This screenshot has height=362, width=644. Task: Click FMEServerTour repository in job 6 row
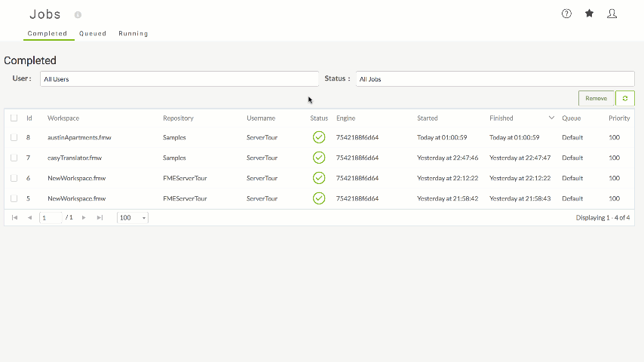click(x=185, y=178)
